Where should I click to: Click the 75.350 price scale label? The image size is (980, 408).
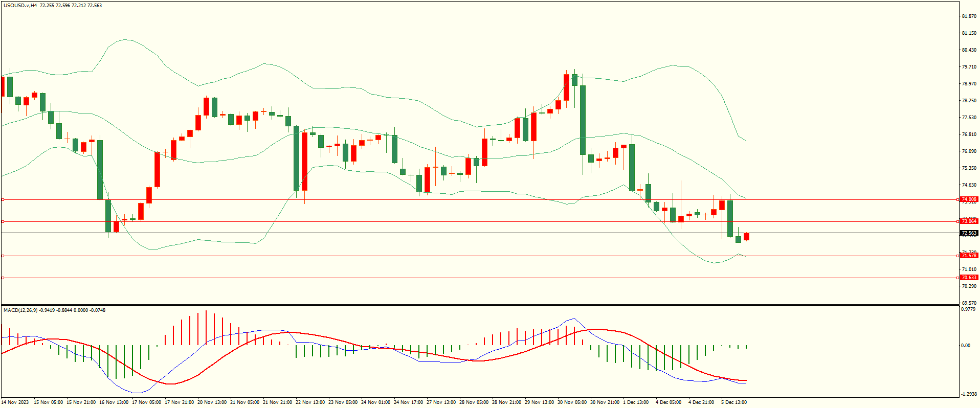click(x=969, y=168)
